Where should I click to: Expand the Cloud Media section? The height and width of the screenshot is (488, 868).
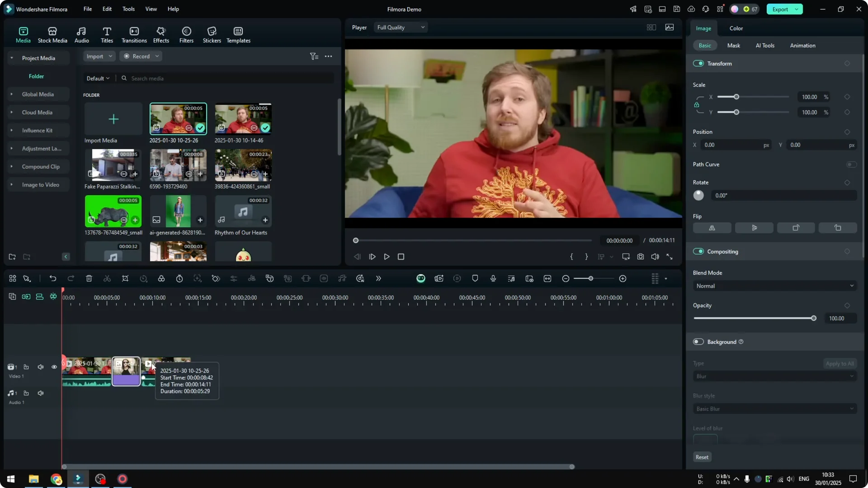click(11, 112)
